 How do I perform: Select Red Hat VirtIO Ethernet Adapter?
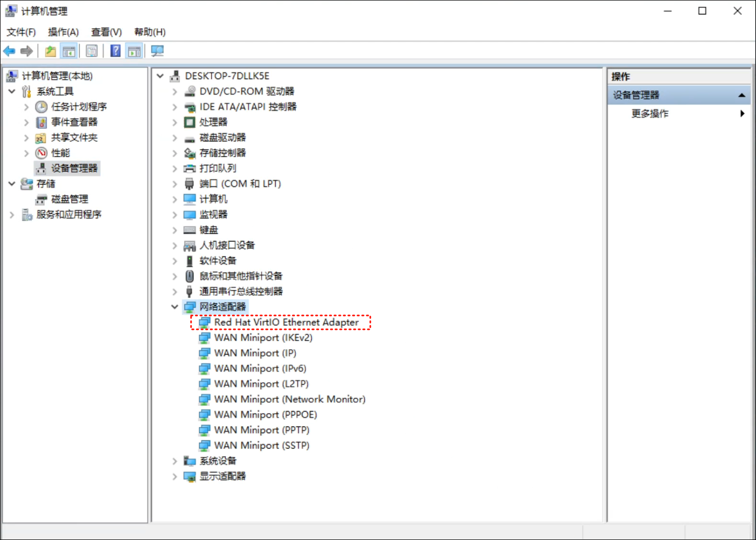tap(286, 322)
